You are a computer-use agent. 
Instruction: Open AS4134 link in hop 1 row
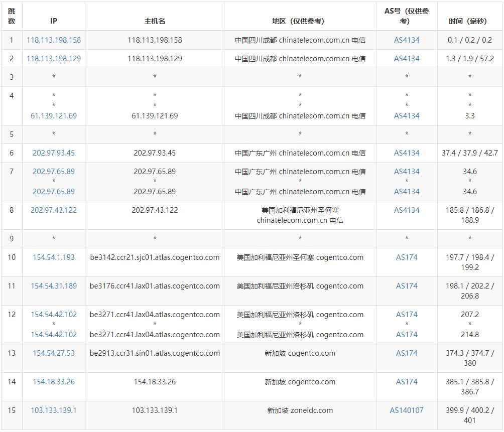pyautogui.click(x=407, y=40)
